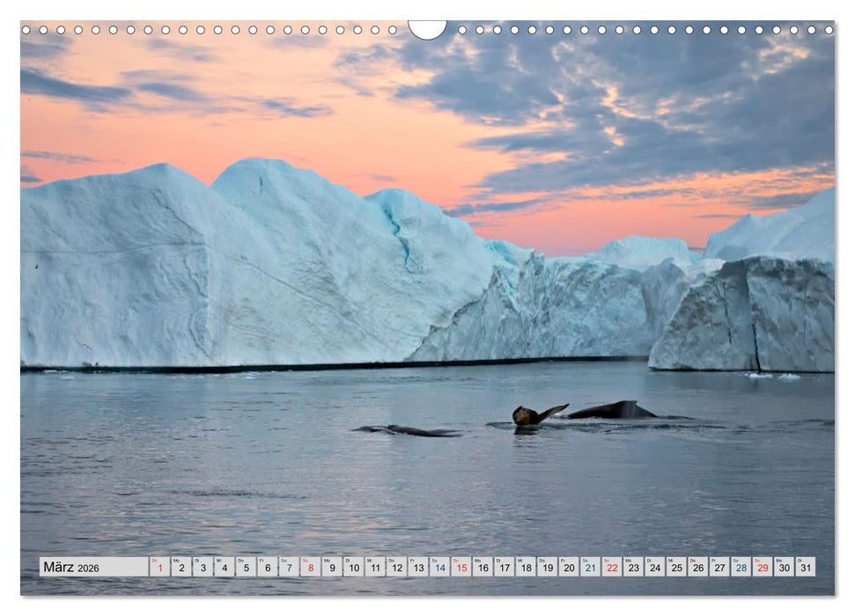The width and height of the screenshot is (855, 616).
Task: Click the final date 31 cell
Action: pos(806,566)
